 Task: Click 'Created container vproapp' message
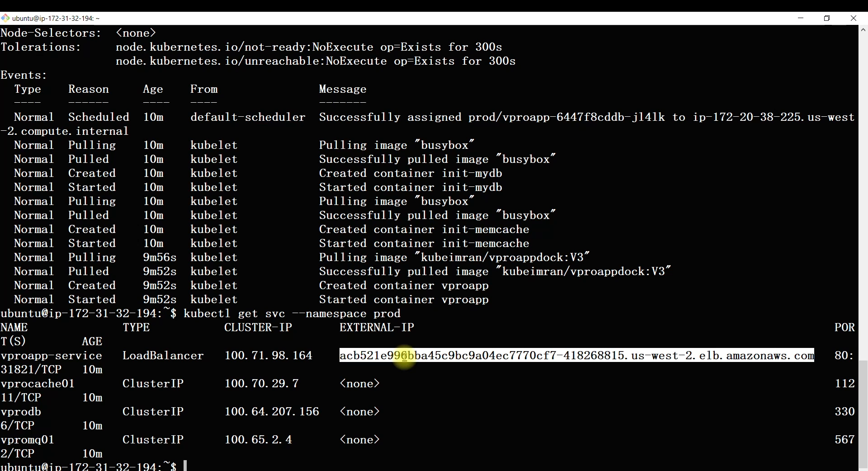tap(404, 285)
